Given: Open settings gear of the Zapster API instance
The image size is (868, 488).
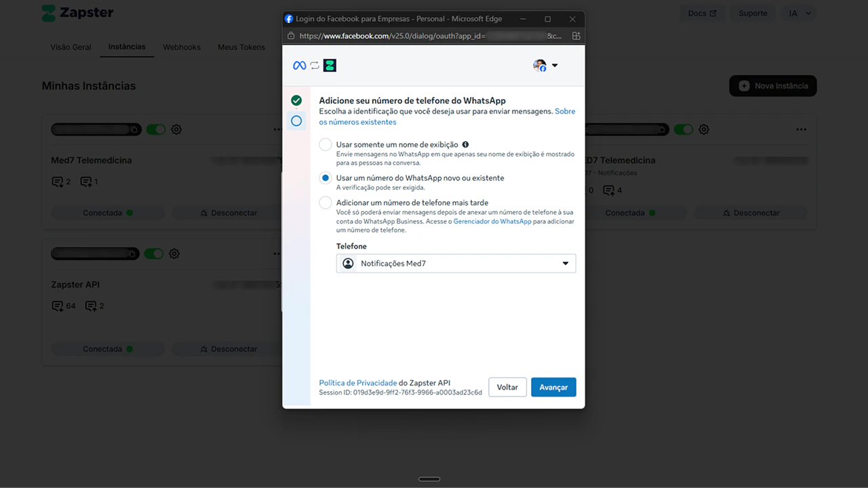Looking at the screenshot, I should click(x=174, y=253).
